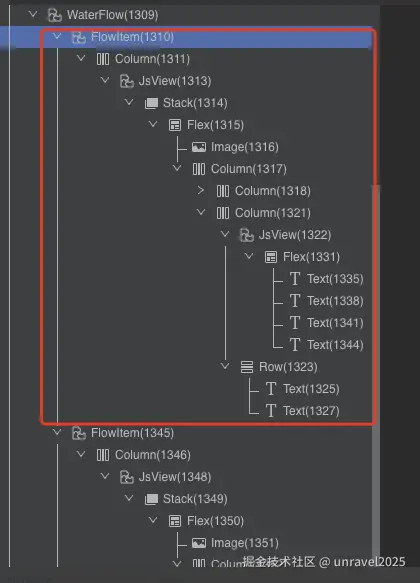This screenshot has height=583, width=420.
Task: Collapse the FlowItem(1345) node
Action: [57, 432]
